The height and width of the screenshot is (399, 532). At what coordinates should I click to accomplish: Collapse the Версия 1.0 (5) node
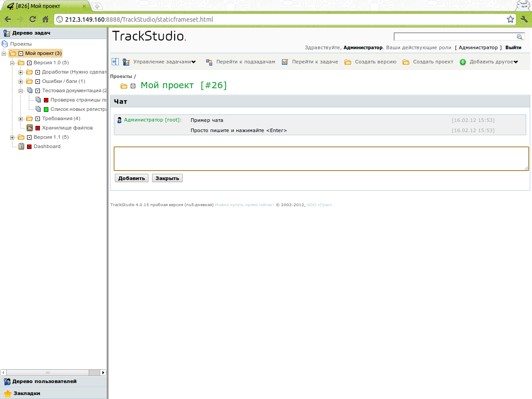point(12,63)
